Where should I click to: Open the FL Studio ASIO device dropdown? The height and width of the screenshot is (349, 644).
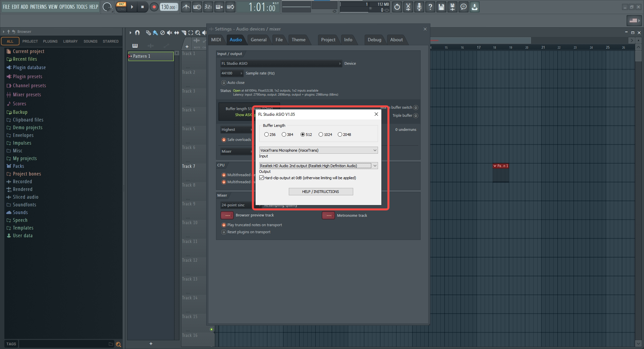point(281,63)
